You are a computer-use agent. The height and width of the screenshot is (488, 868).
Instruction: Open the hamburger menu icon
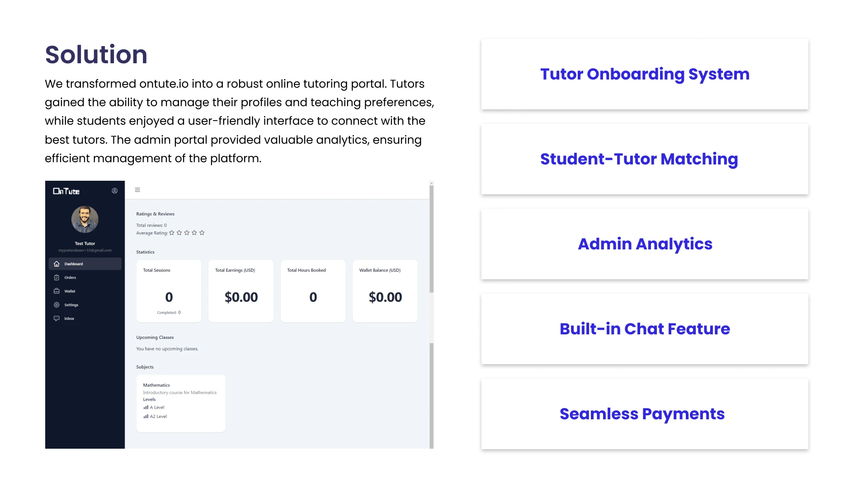click(x=137, y=190)
